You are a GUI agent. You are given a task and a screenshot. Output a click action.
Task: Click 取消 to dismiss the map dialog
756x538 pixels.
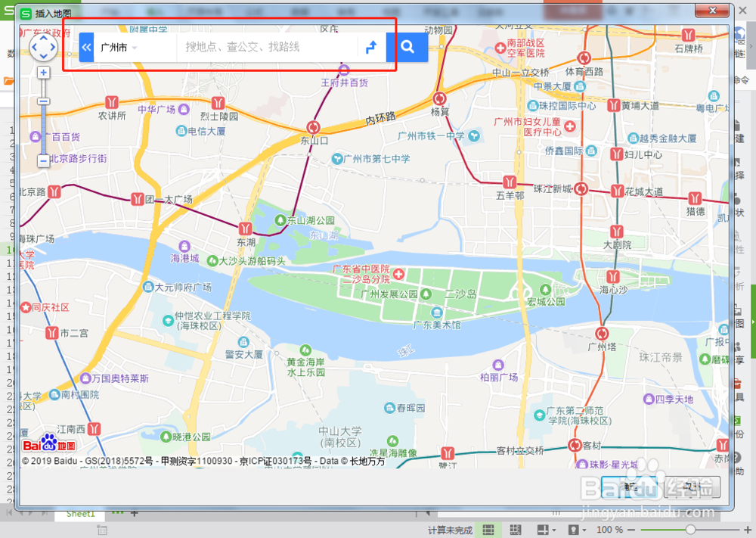click(x=692, y=487)
